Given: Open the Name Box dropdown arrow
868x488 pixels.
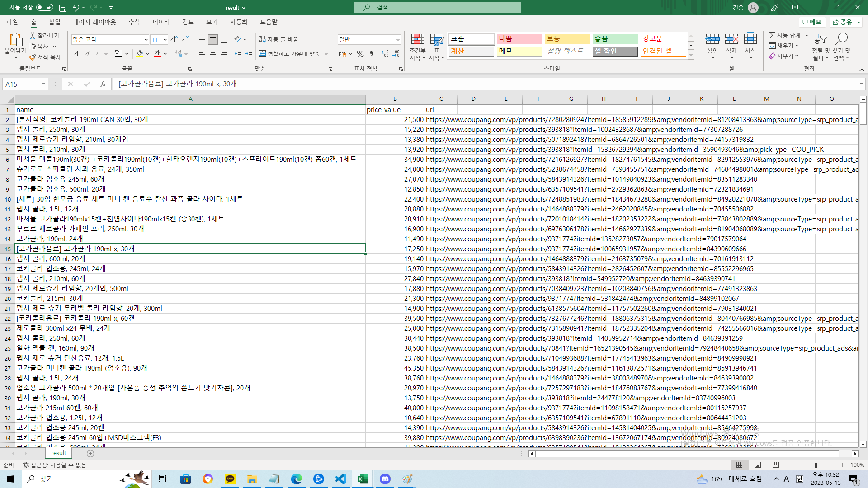Looking at the screenshot, I should click(43, 84).
